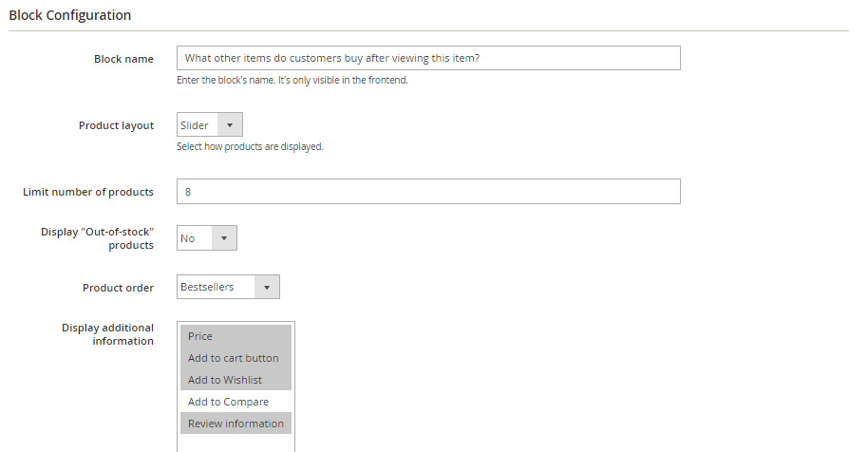Click the Block Configuration section heading

[69, 15]
